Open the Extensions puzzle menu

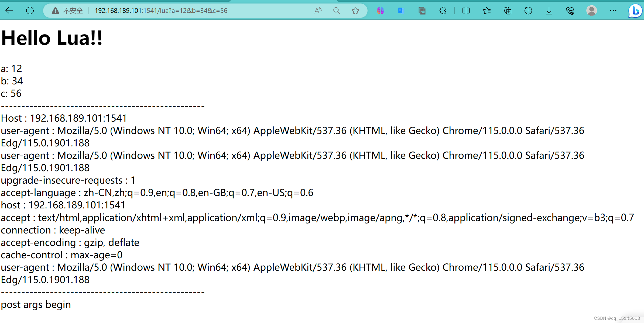[x=443, y=11]
